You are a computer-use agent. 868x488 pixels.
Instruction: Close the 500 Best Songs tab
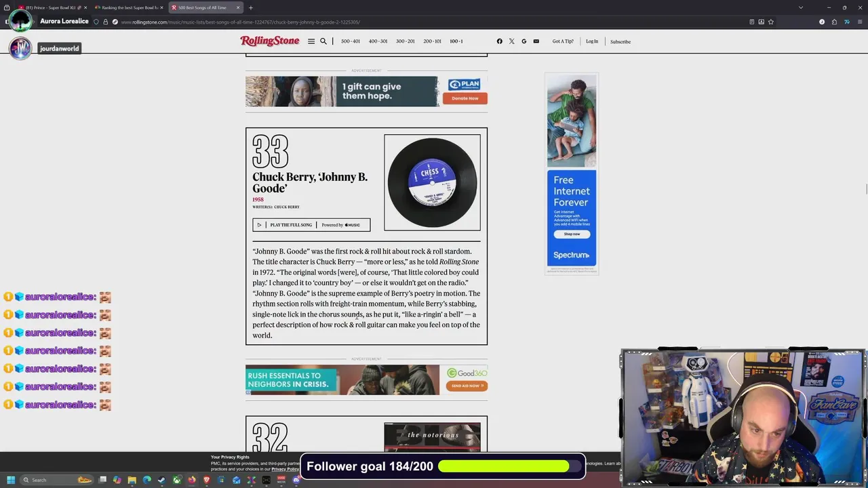pos(238,7)
